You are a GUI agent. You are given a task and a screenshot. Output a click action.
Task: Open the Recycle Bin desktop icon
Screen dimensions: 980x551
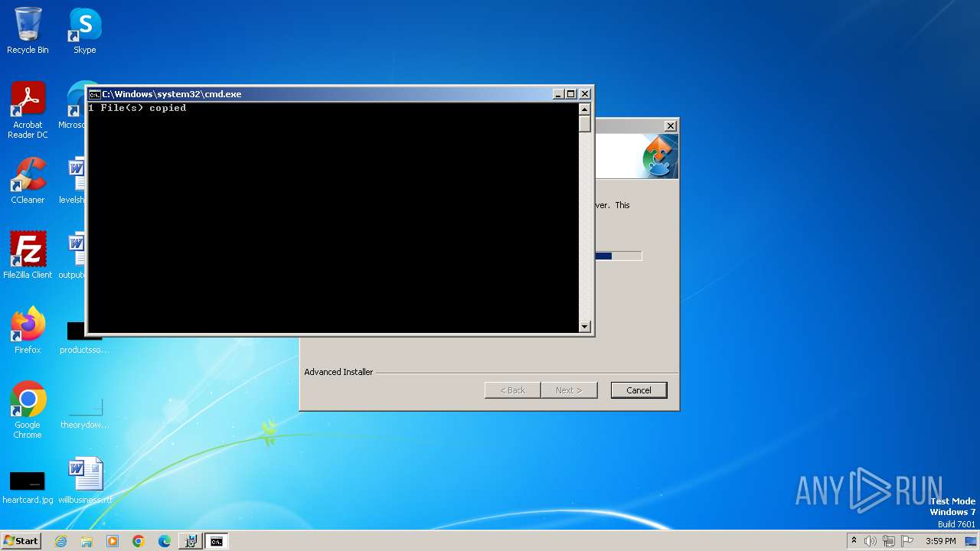coord(28,31)
